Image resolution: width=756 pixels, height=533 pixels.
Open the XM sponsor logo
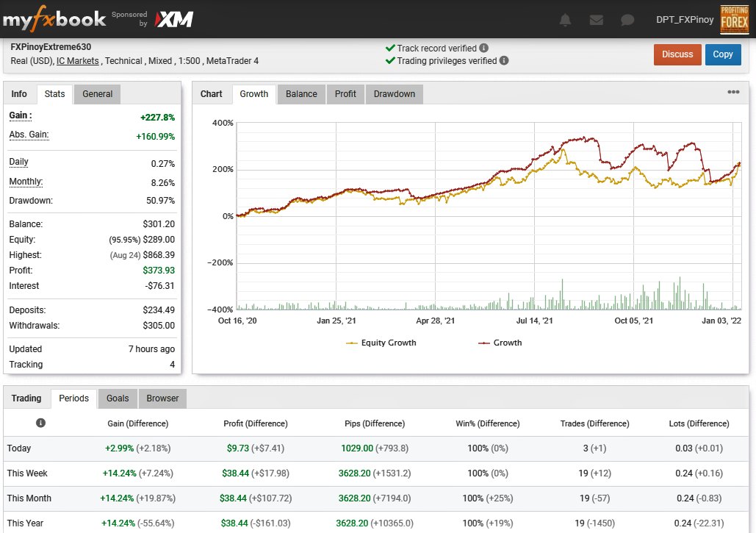pos(174,19)
